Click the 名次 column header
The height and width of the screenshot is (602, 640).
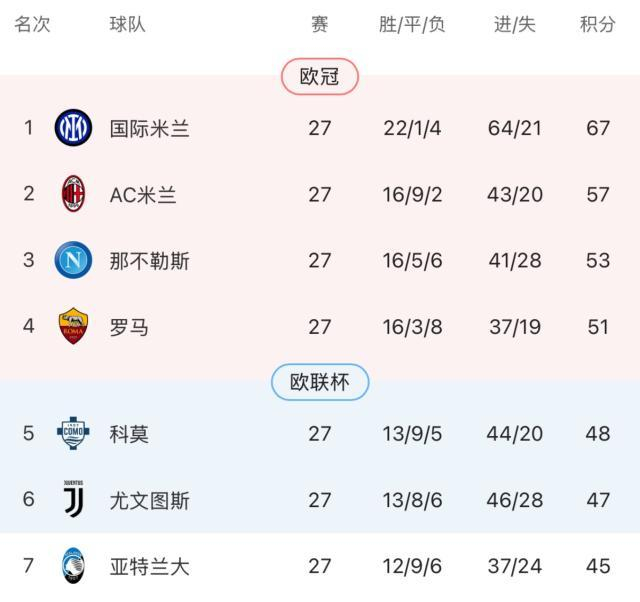point(32,25)
